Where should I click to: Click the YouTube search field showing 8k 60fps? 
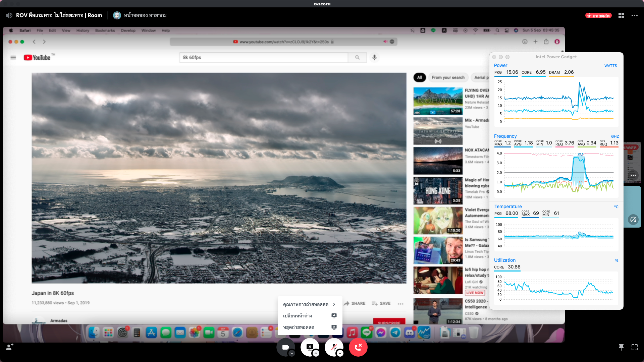(264, 58)
